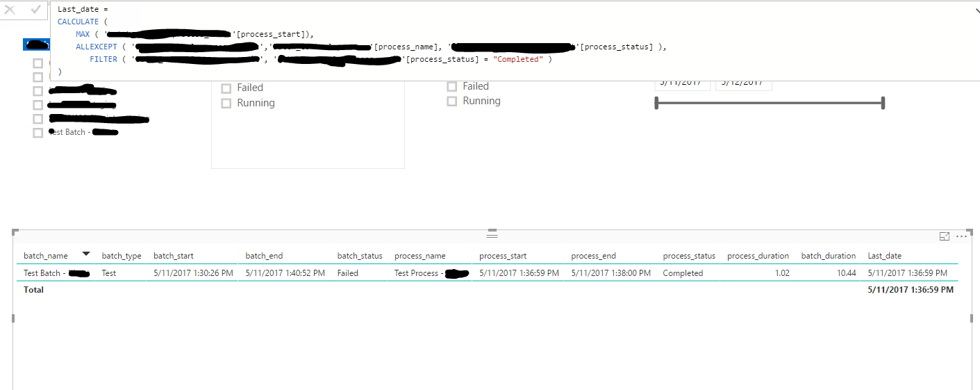Image resolution: width=980 pixels, height=390 pixels.
Task: Click the "Completed" string in the formula
Action: [x=518, y=60]
